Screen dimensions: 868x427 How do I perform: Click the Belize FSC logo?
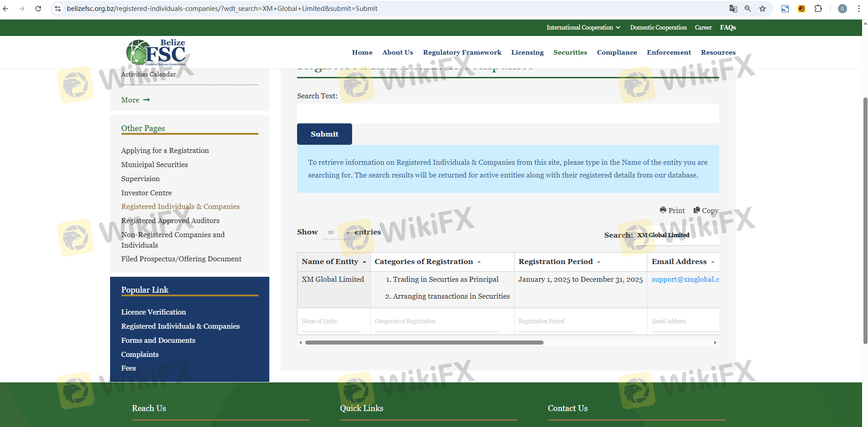click(156, 52)
